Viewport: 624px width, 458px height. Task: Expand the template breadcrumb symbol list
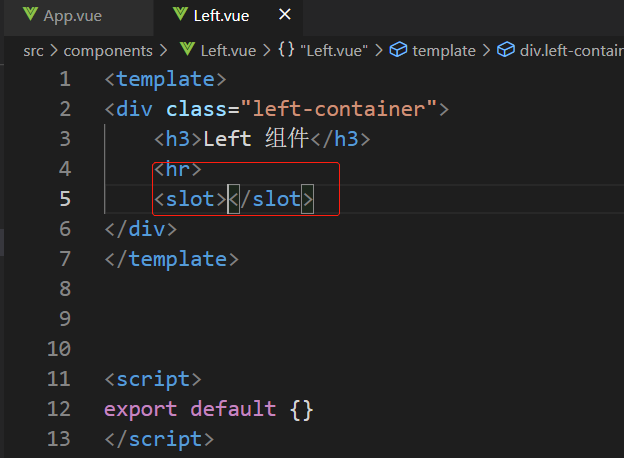pos(443,50)
